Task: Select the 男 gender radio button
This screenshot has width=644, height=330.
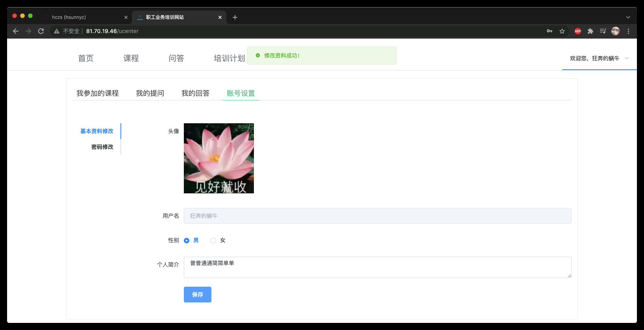Action: point(187,241)
